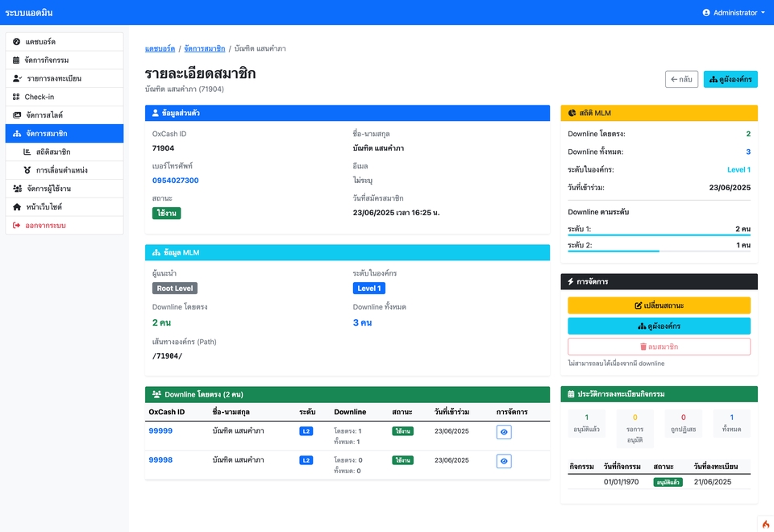Click the flame debug icon at bottom right
This screenshot has width=774, height=532.
coord(765,523)
